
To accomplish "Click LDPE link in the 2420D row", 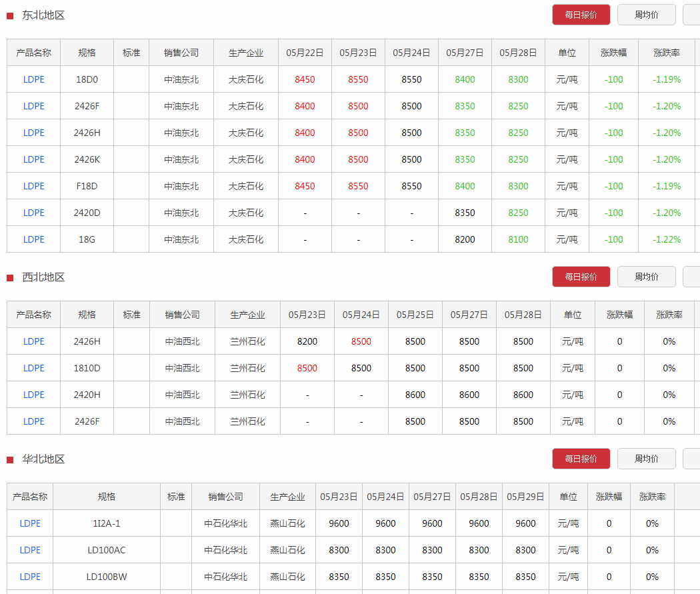I will 34,213.
